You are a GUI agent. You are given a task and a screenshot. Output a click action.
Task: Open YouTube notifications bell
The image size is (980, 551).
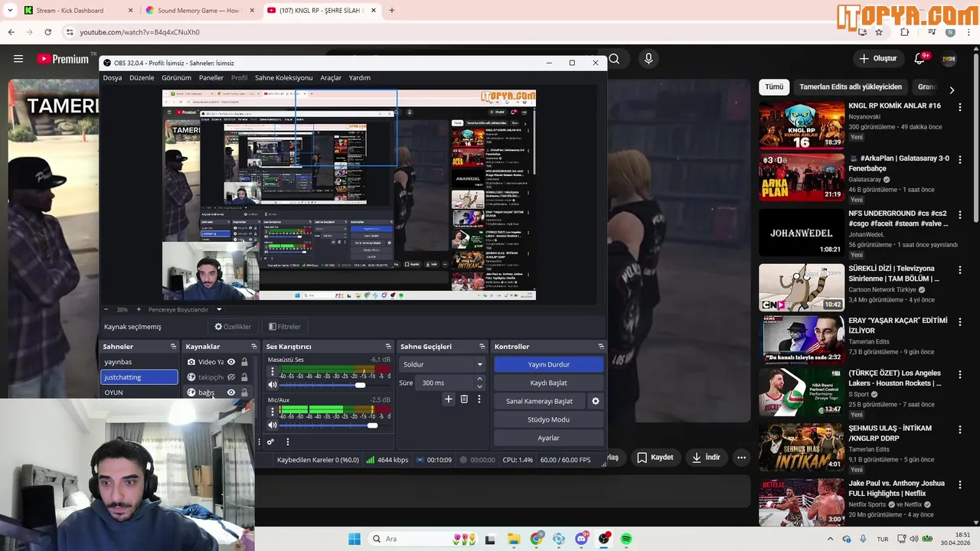[x=921, y=58]
